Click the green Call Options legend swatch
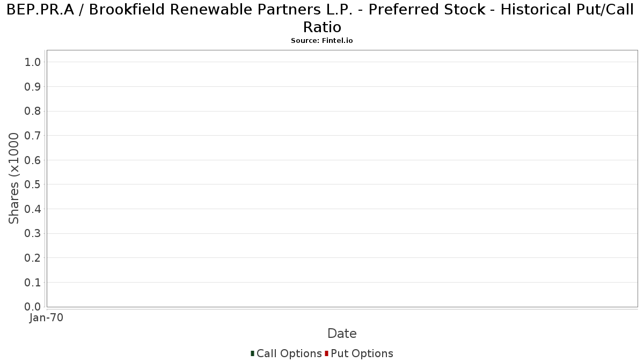644x362 pixels. tap(252, 353)
